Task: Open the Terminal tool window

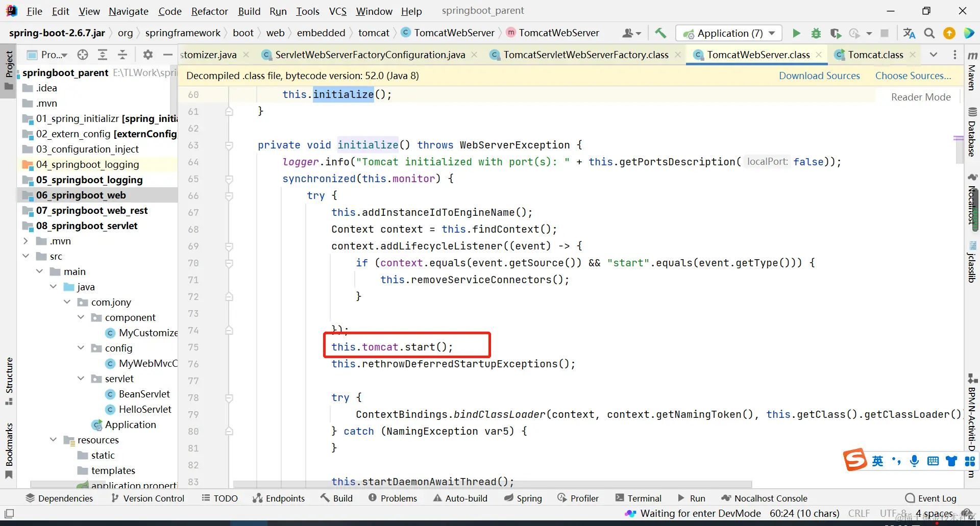Action: click(638, 498)
